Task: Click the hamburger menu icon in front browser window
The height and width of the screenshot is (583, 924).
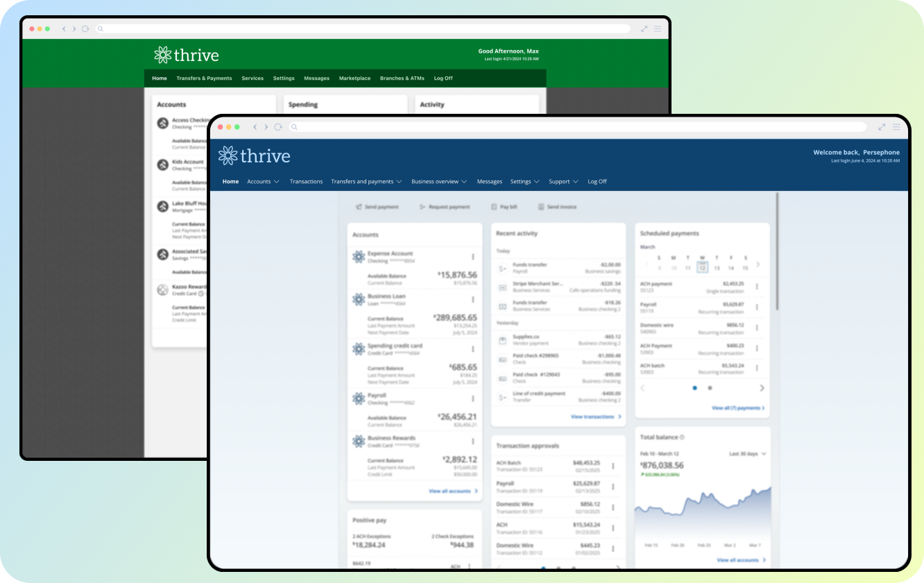Action: point(896,127)
